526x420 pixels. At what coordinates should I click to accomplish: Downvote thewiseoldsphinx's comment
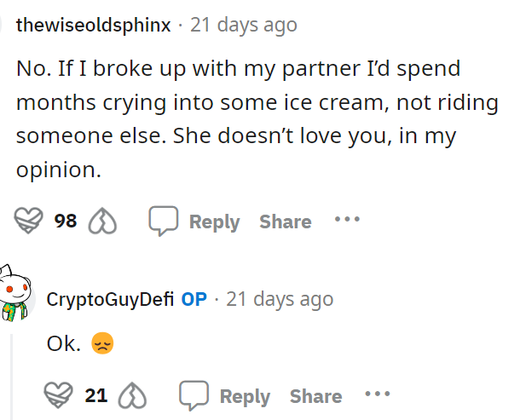point(103,222)
